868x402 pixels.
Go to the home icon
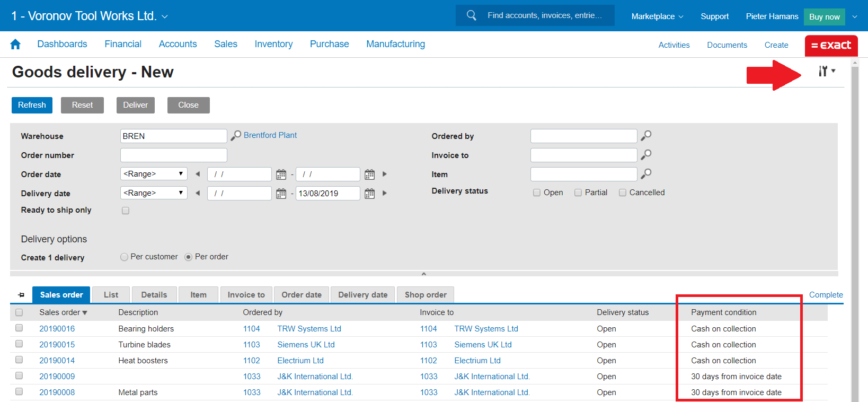(x=15, y=45)
